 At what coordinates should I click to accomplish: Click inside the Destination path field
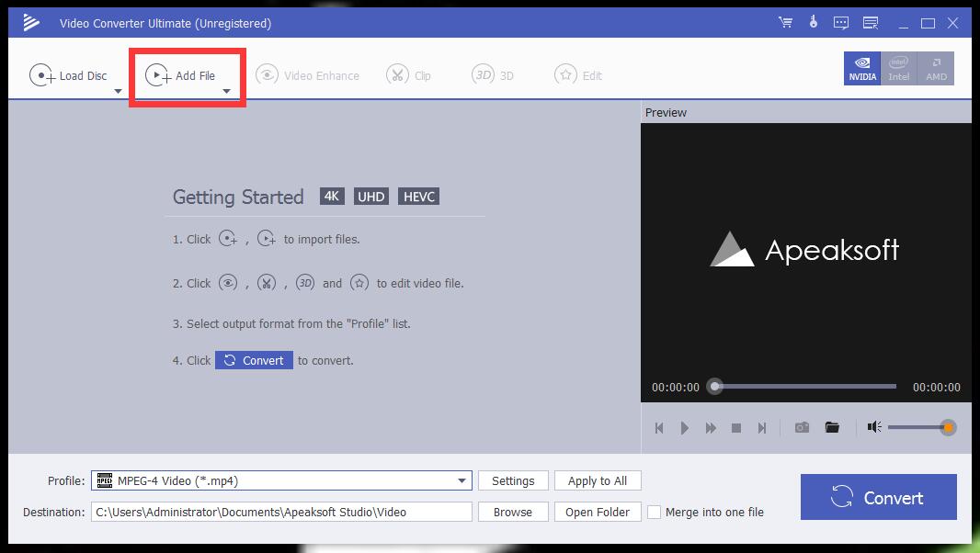[x=276, y=512]
